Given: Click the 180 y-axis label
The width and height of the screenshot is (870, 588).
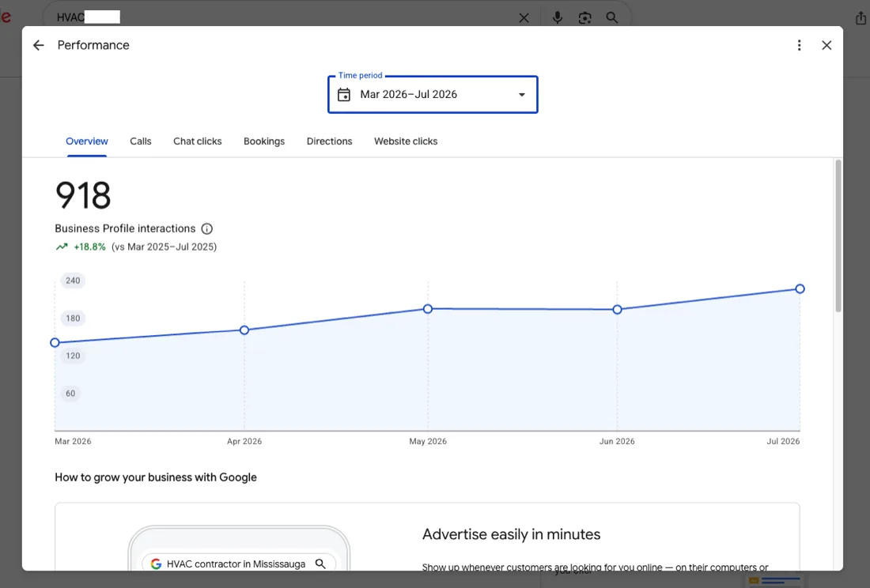Looking at the screenshot, I should [73, 318].
